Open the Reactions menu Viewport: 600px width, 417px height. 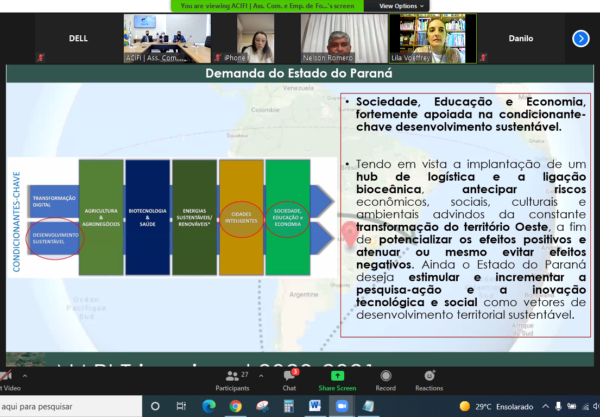click(x=429, y=379)
